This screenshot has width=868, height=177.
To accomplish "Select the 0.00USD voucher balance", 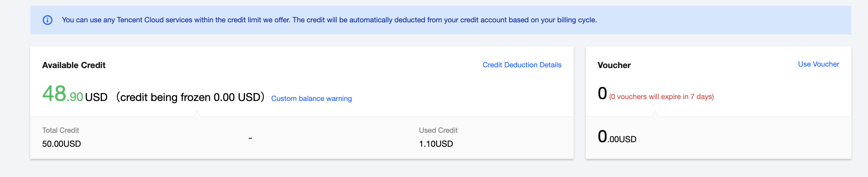I will pyautogui.click(x=617, y=137).
